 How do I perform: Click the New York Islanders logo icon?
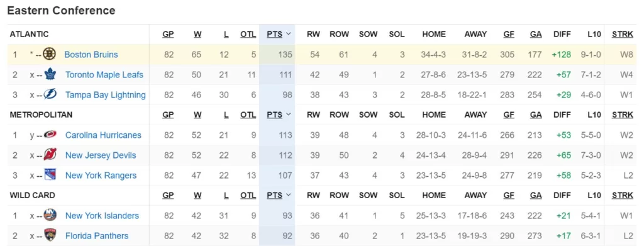pos(50,215)
